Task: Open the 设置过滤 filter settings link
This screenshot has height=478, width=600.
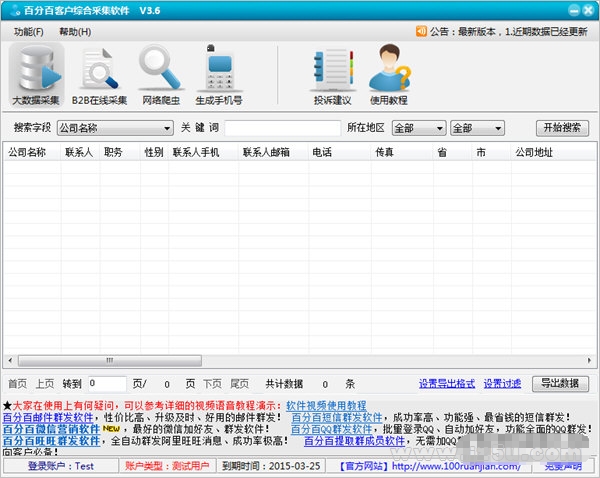Action: click(502, 383)
